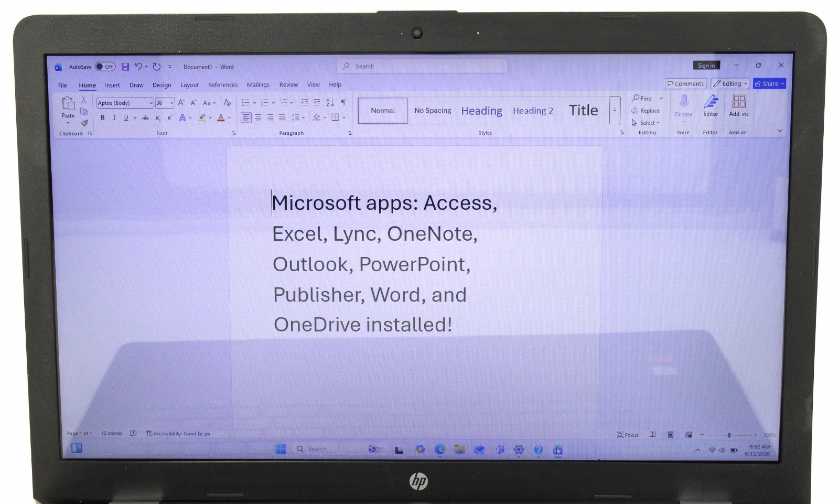Expand the Paste options arrow

point(68,123)
